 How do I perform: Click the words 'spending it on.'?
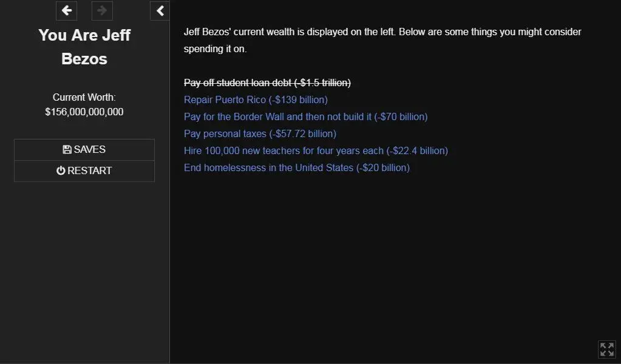215,49
